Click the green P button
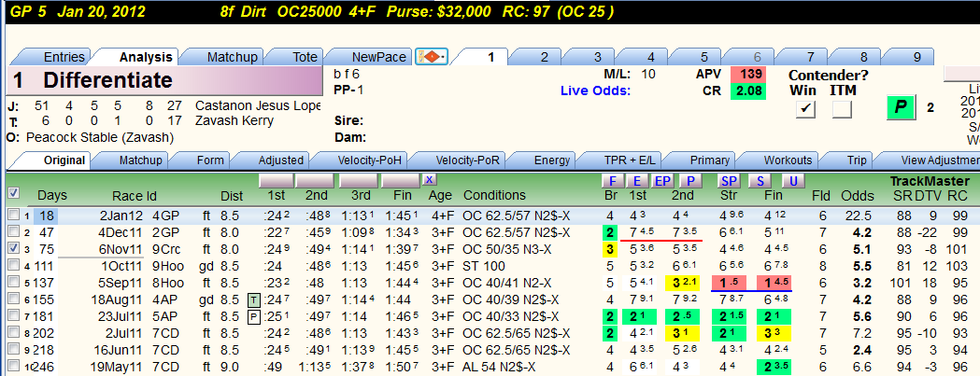 click(901, 107)
